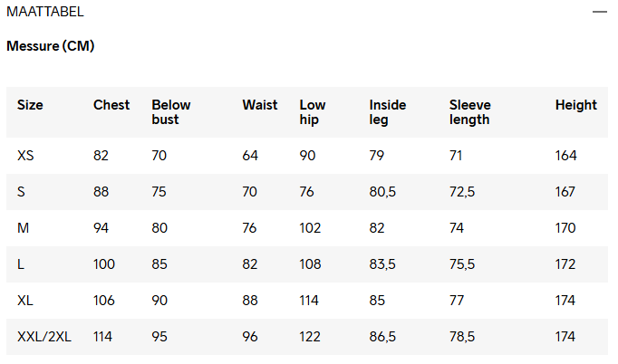Click the Size column header
The height and width of the screenshot is (364, 618).
pos(30,105)
